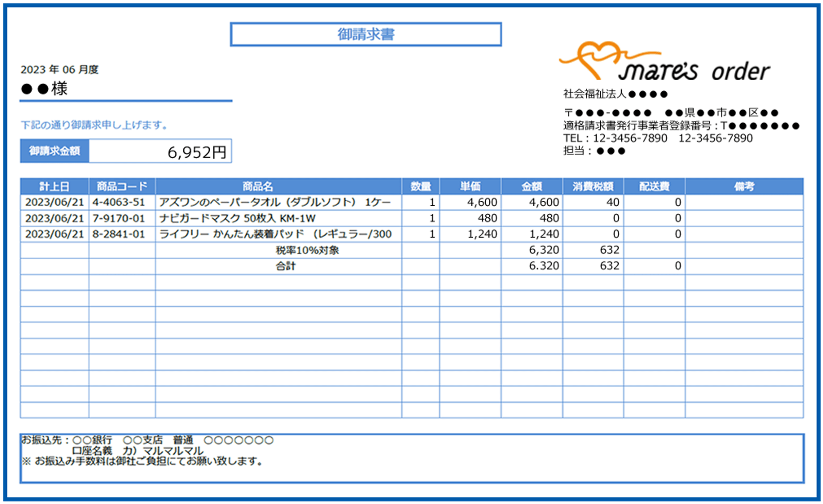Click tax amount 40 in first row
The height and width of the screenshot is (504, 823).
click(613, 202)
